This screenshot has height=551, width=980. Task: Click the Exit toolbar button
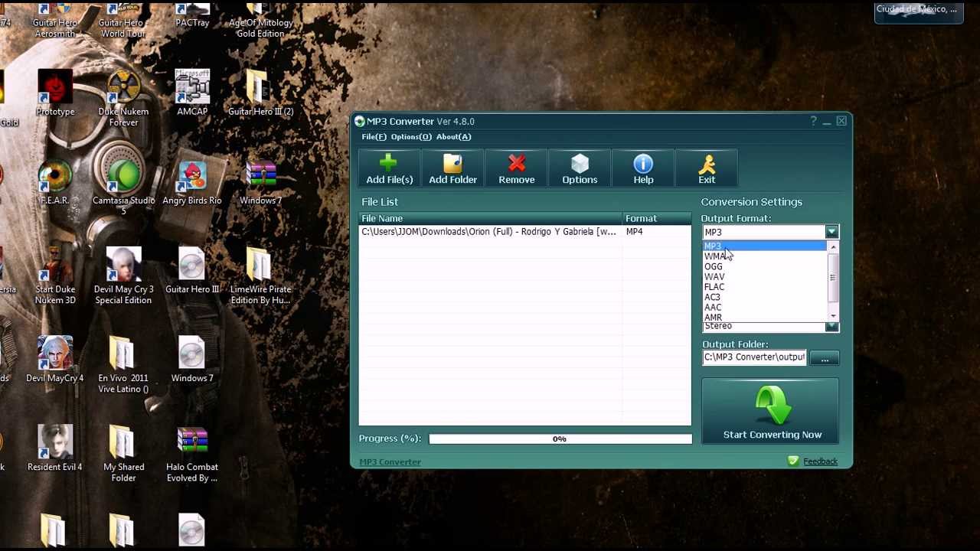tap(707, 169)
